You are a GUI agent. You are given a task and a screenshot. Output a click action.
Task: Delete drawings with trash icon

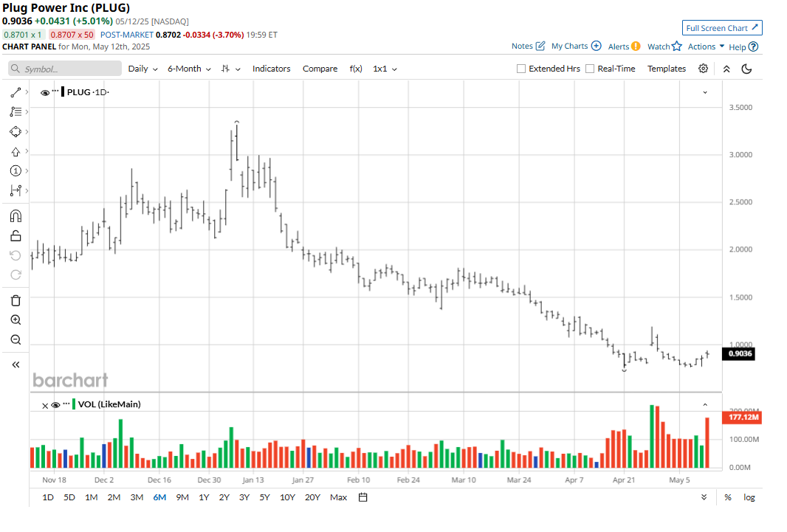pos(16,300)
